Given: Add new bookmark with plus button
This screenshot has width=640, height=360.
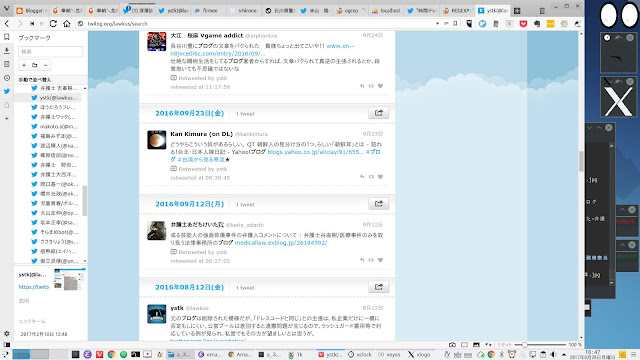Looking at the screenshot, I should tap(24, 65).
